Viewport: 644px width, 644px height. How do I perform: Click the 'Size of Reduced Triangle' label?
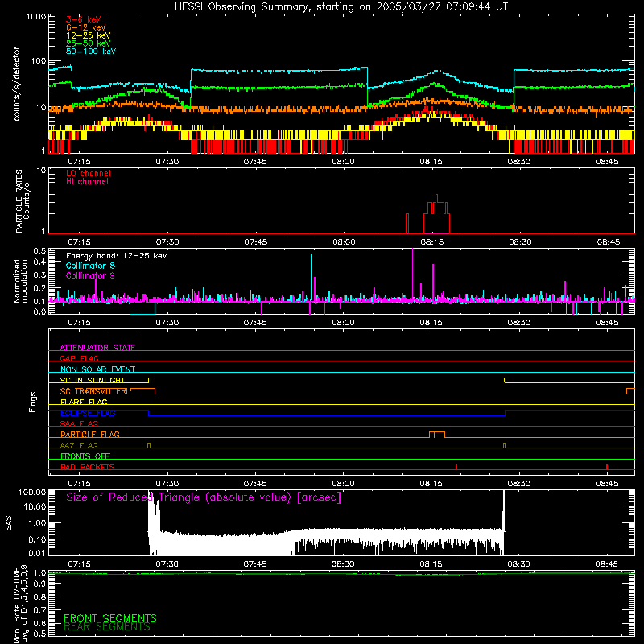point(204,497)
